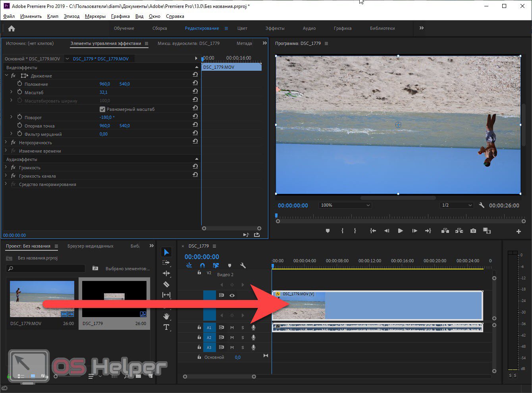This screenshot has width=532, height=393.
Task: Click Position X value 960,0
Action: (105, 84)
